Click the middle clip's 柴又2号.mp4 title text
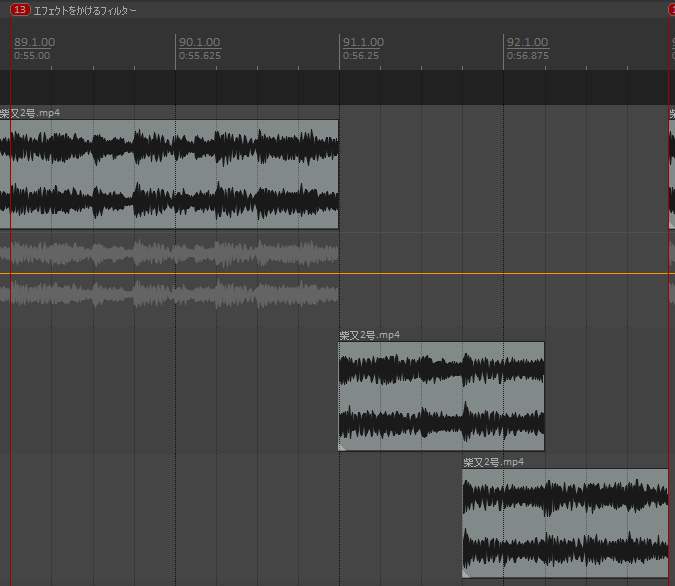Viewport: 675px width, 586px height. pos(369,335)
